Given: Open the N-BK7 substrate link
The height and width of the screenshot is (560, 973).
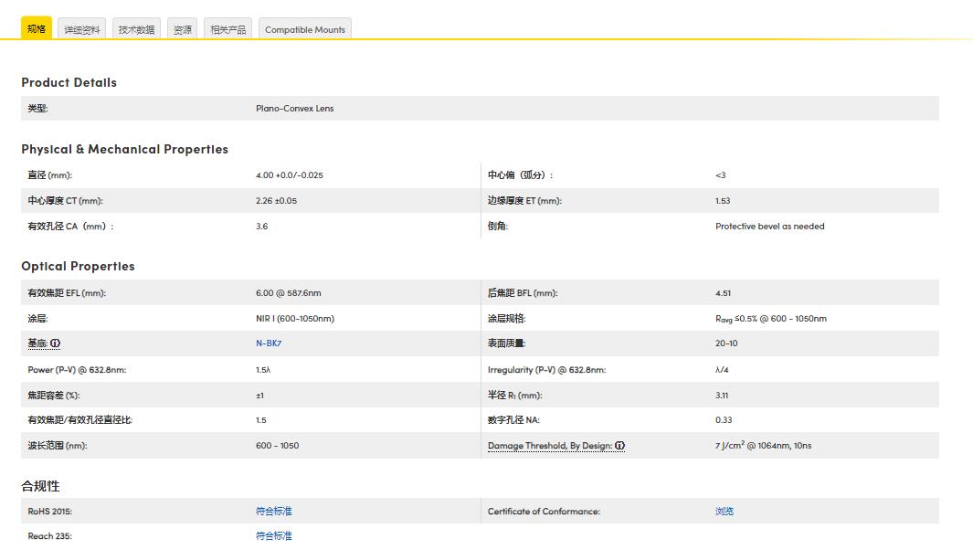Looking at the screenshot, I should [x=269, y=343].
